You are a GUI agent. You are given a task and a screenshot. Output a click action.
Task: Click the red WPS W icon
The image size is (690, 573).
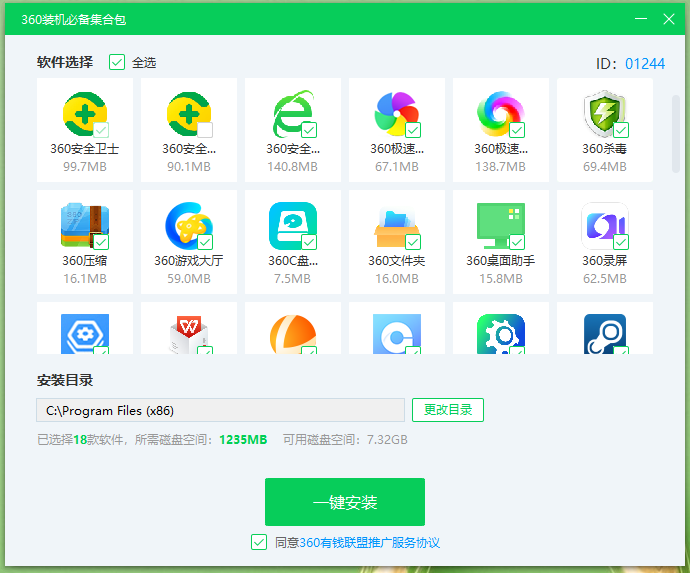tap(189, 334)
